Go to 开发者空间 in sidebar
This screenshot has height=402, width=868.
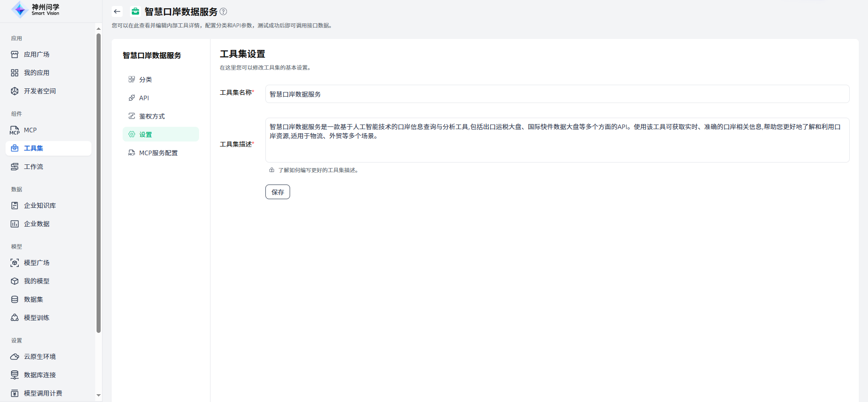(40, 91)
